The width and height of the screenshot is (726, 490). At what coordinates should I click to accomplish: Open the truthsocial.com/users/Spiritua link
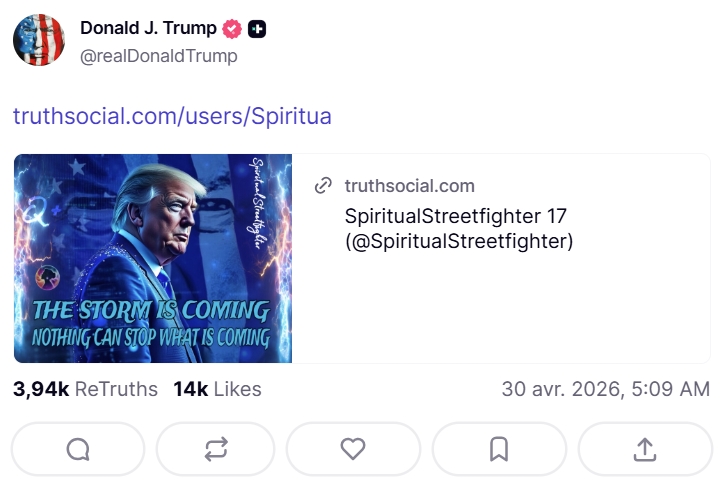[x=172, y=116]
